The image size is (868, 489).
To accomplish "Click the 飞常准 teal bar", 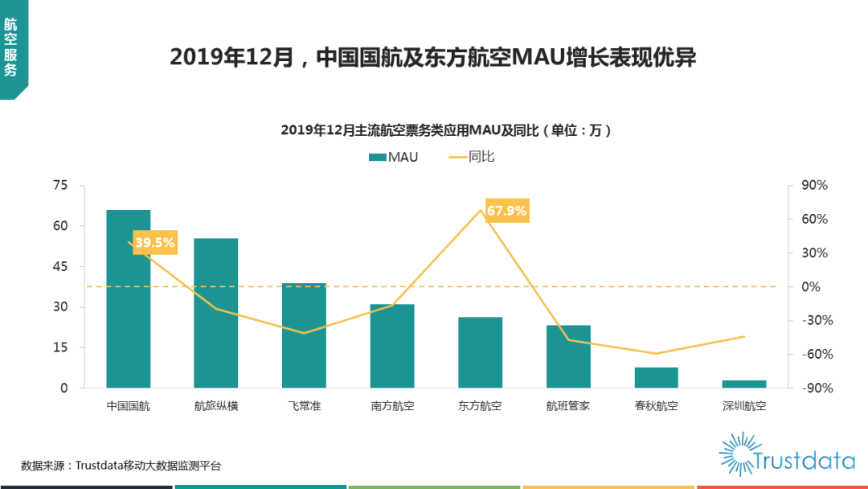I will tap(304, 335).
